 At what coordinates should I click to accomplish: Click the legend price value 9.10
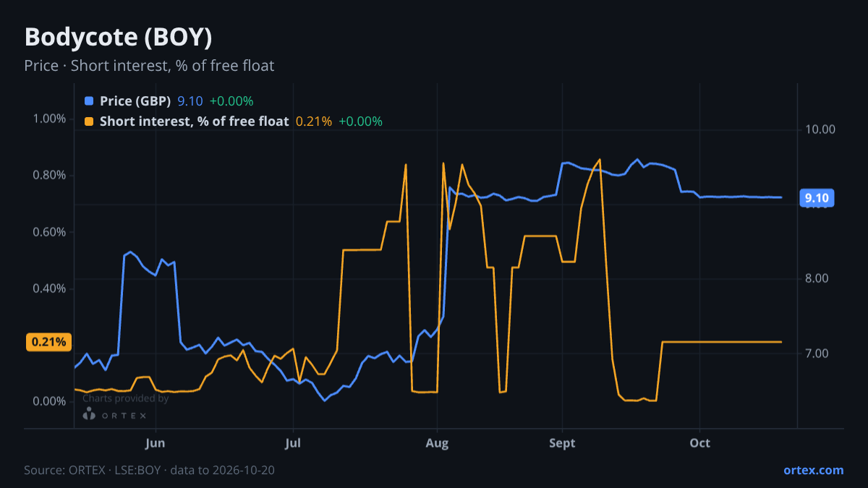tap(190, 101)
